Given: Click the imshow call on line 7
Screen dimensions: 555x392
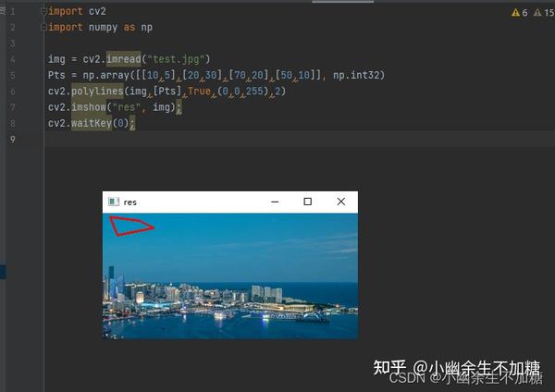Looking at the screenshot, I should 89,107.
